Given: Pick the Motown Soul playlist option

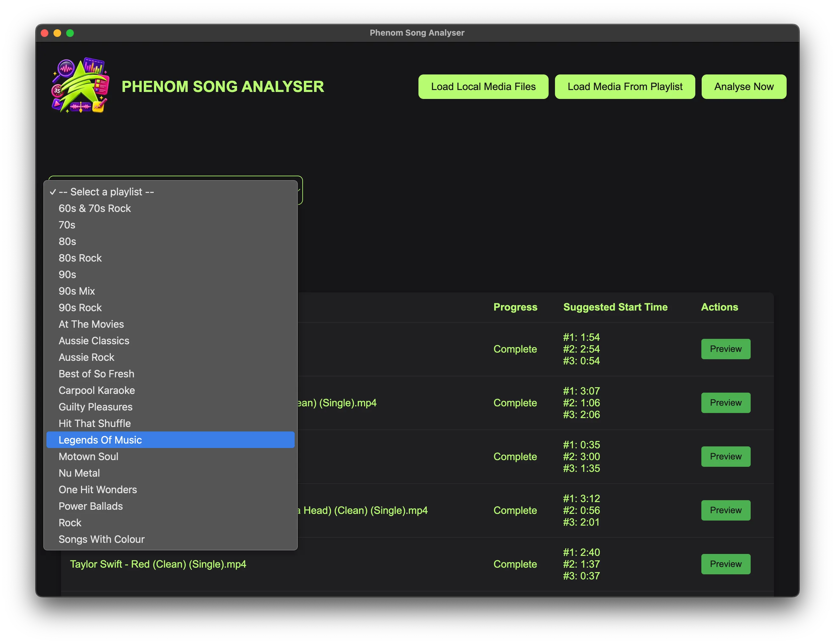Looking at the screenshot, I should 171,456.
